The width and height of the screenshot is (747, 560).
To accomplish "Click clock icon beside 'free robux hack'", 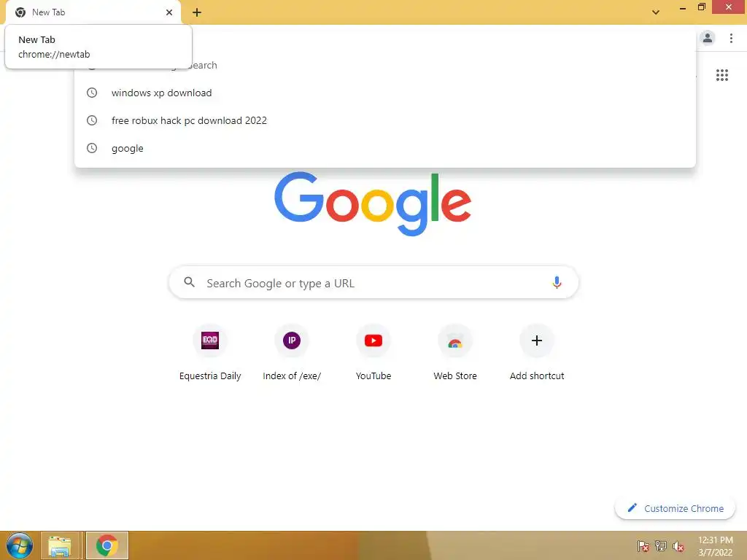I will pos(92,120).
